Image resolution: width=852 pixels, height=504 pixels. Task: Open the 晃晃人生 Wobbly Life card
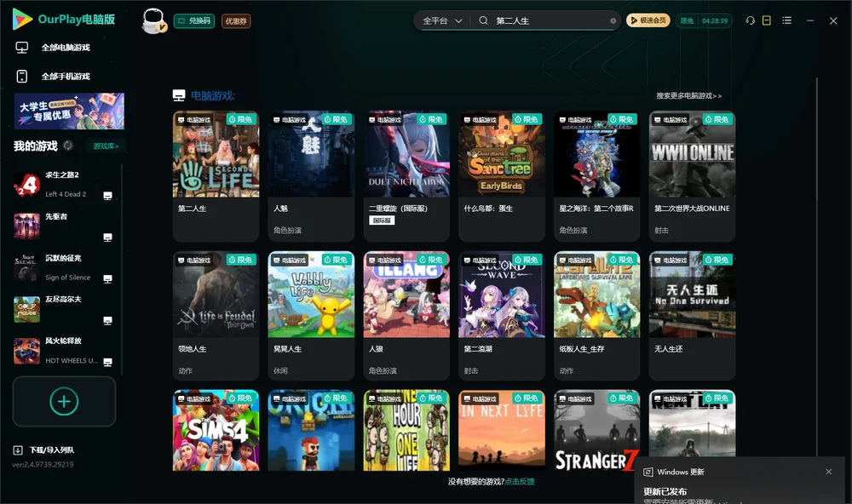pyautogui.click(x=311, y=316)
